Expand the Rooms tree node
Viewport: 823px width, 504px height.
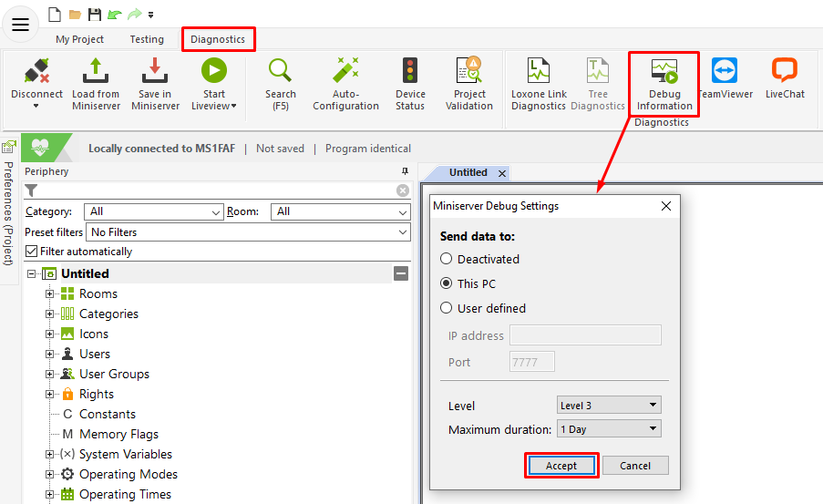pyautogui.click(x=50, y=294)
